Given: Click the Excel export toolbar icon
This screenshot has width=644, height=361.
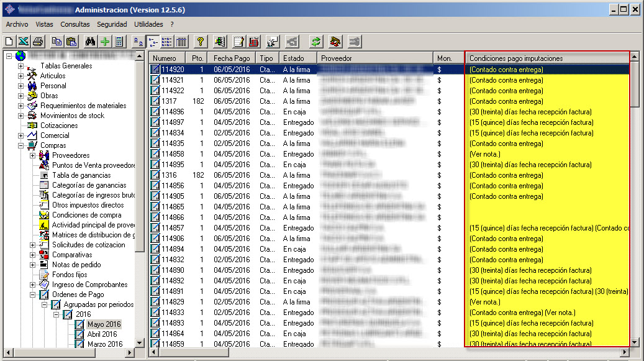Looking at the screenshot, I should [23, 42].
